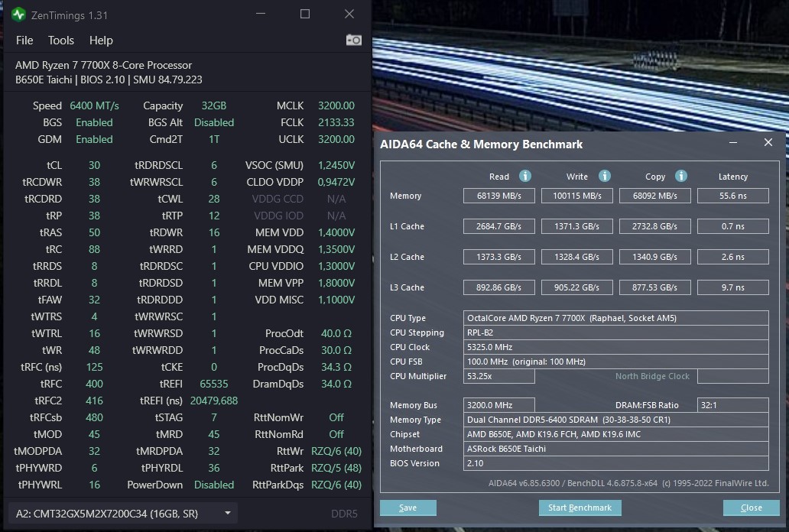Click the L1 Cache Read 2684.7 GB/s field
789x532 pixels.
(498, 226)
